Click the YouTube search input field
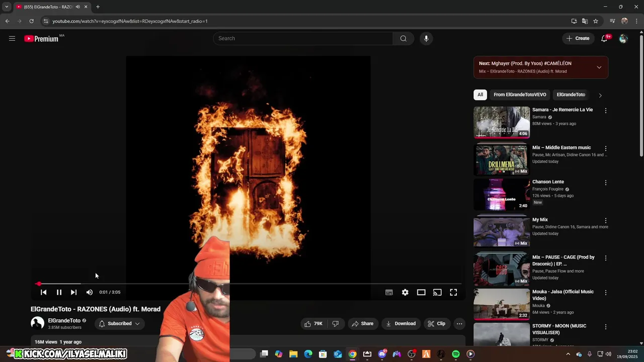The image size is (644, 362). pyautogui.click(x=303, y=38)
